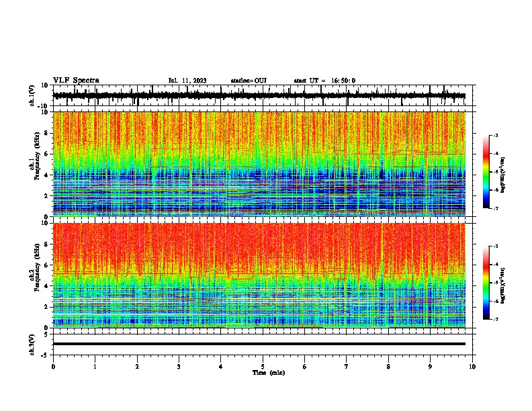Click the "Time (min)" x-axis label
The image size is (532, 411).
pos(269,373)
